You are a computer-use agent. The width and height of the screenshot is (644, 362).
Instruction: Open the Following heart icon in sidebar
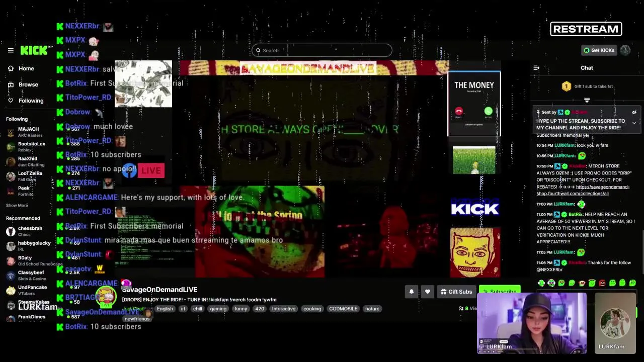(x=11, y=101)
